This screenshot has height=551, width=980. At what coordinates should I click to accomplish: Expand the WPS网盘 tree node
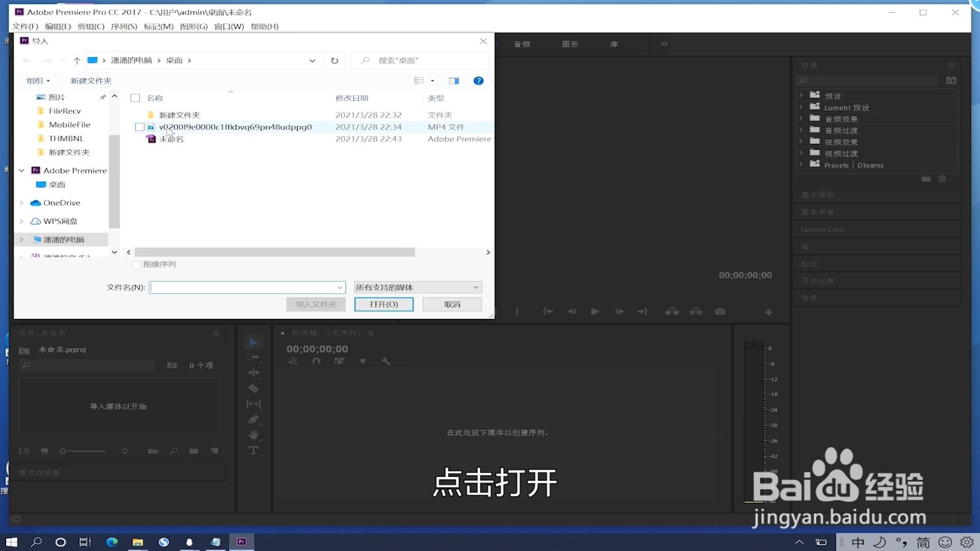pos(21,221)
